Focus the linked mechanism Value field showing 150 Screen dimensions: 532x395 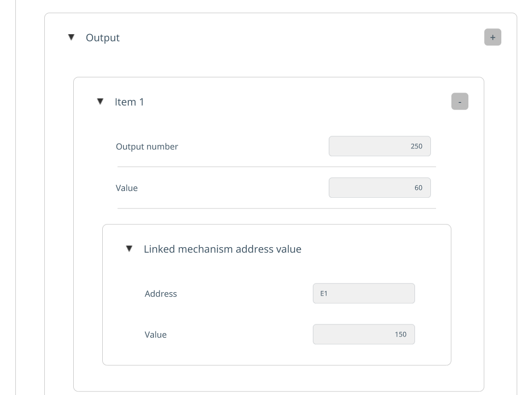[363, 334]
